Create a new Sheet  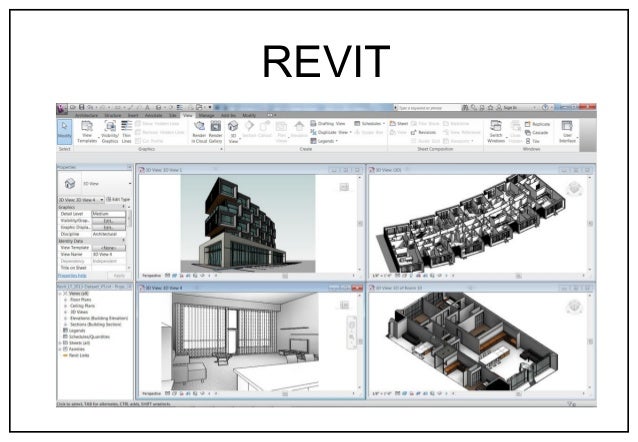(399, 123)
